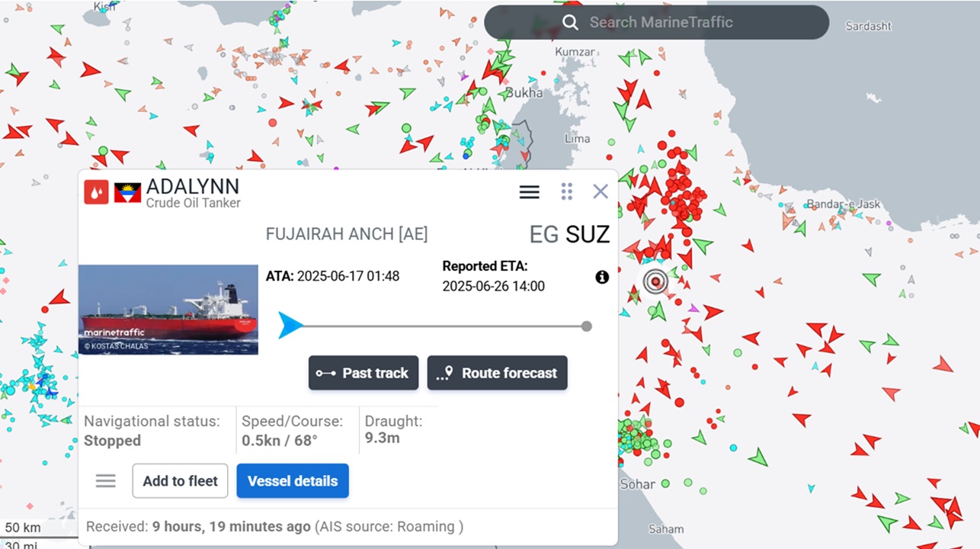The height and width of the screenshot is (549, 980).
Task: Click the targeted vessel marker on the map
Action: pos(655,281)
